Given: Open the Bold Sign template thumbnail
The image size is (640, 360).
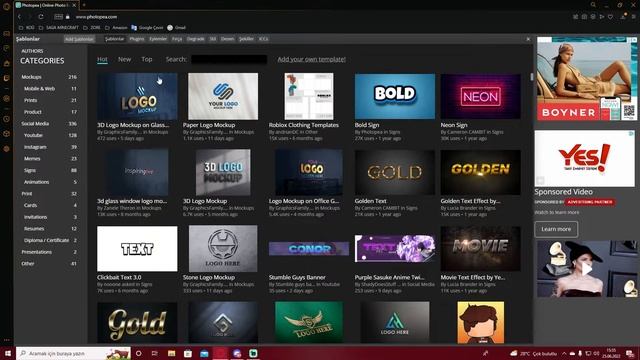Looking at the screenshot, I should point(395,96).
